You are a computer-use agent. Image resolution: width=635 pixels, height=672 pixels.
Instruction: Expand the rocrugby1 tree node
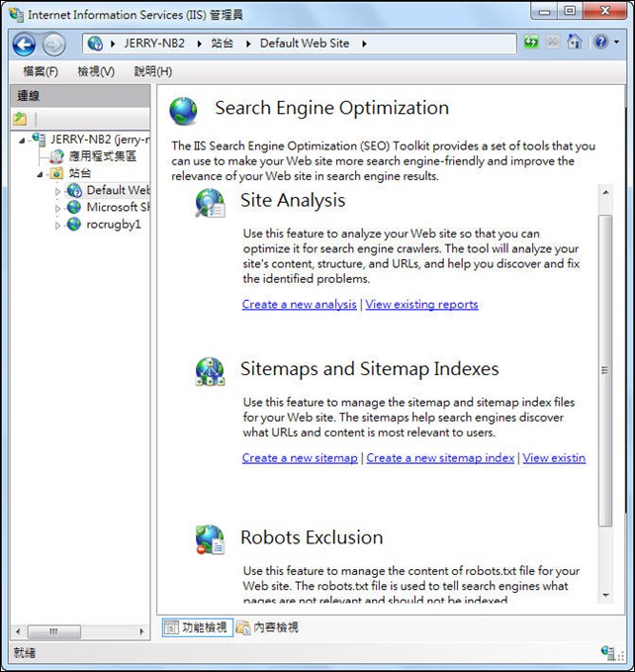[57, 226]
